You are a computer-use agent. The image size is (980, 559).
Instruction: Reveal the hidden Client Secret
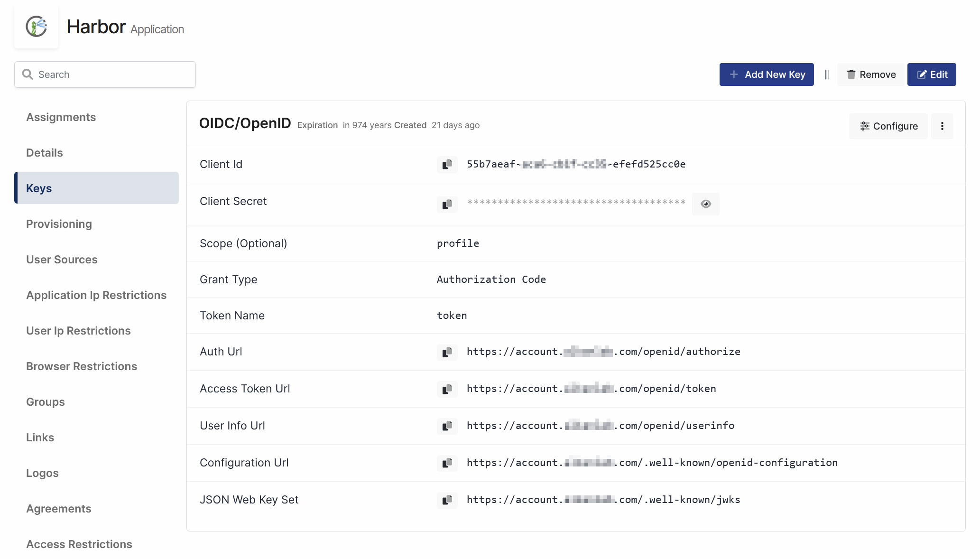click(x=705, y=204)
